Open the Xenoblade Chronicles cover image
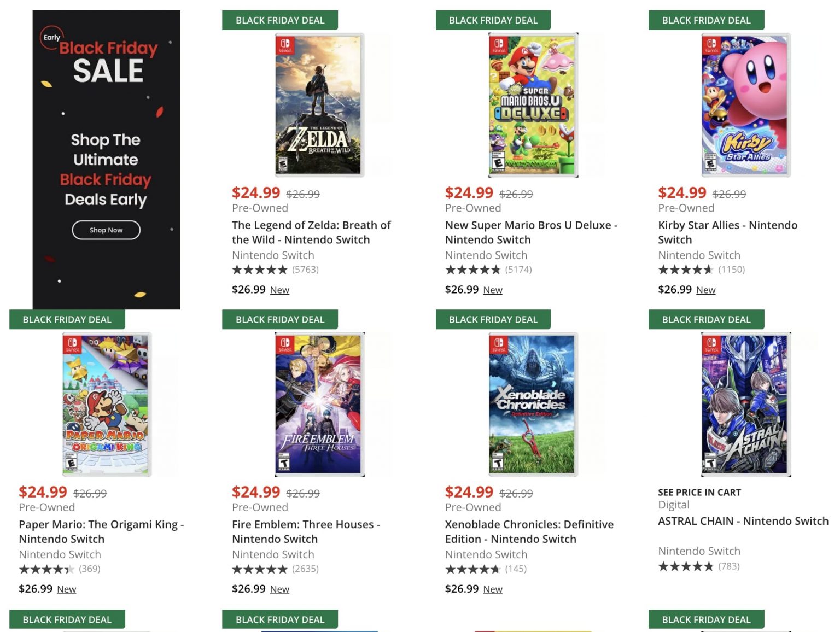This screenshot has width=840, height=632. point(533,404)
